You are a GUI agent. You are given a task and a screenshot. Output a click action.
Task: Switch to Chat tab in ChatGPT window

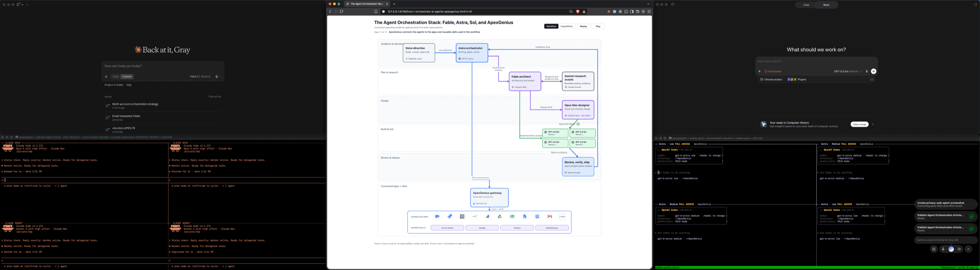[806, 5]
